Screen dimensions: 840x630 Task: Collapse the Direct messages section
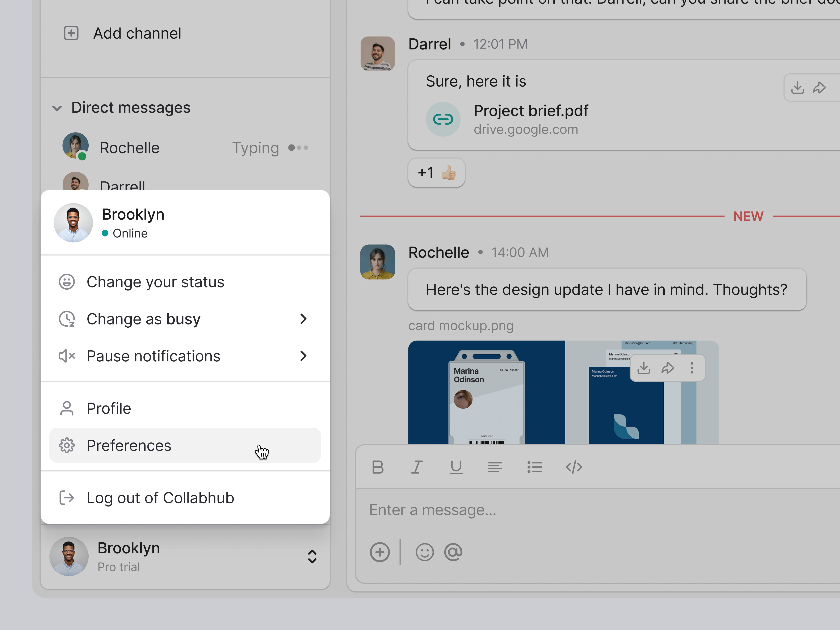[57, 108]
